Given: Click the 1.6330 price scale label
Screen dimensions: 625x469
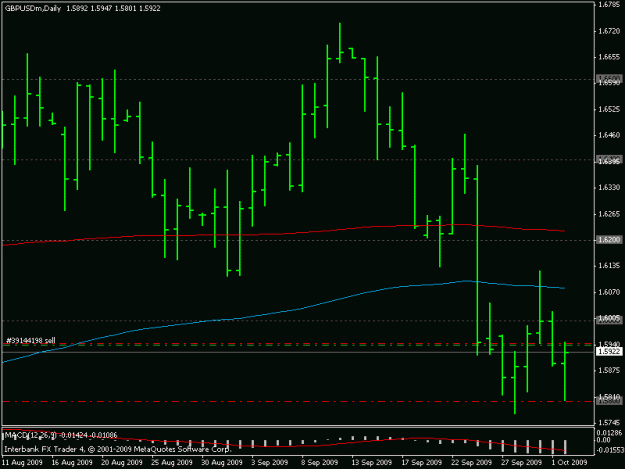Looking at the screenshot, I should (609, 187).
